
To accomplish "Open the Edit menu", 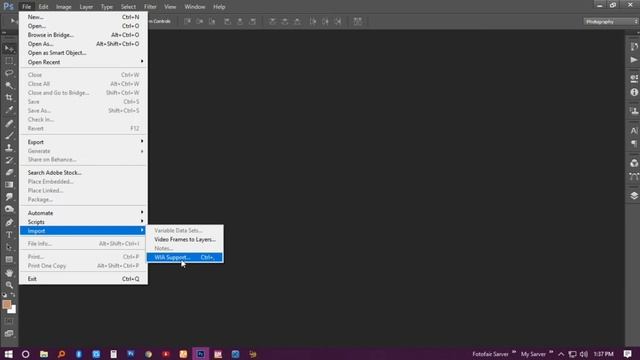I will [43, 7].
